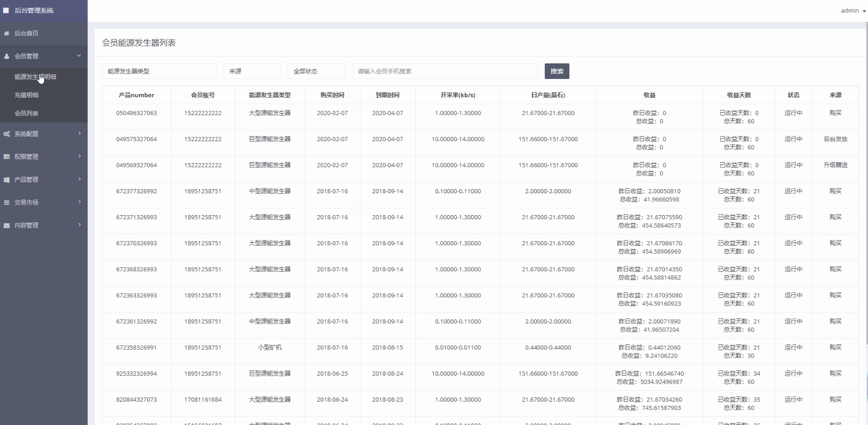Collapse the 会员管理 menu chevron
The image size is (868, 425).
[x=79, y=56]
